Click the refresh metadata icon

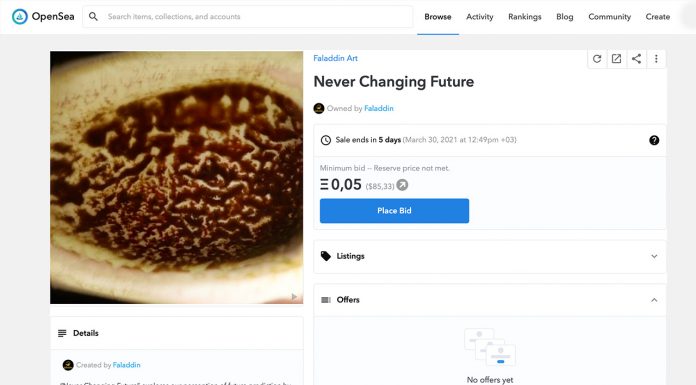coord(597,59)
